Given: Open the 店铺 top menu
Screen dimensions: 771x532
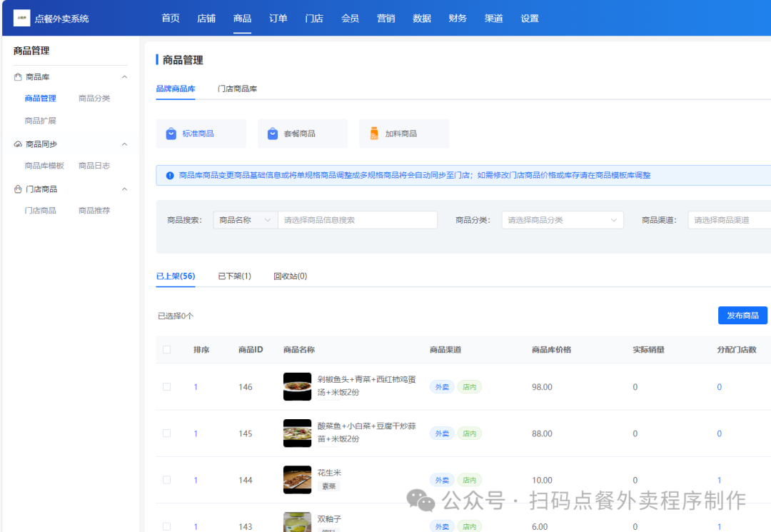Looking at the screenshot, I should [206, 18].
